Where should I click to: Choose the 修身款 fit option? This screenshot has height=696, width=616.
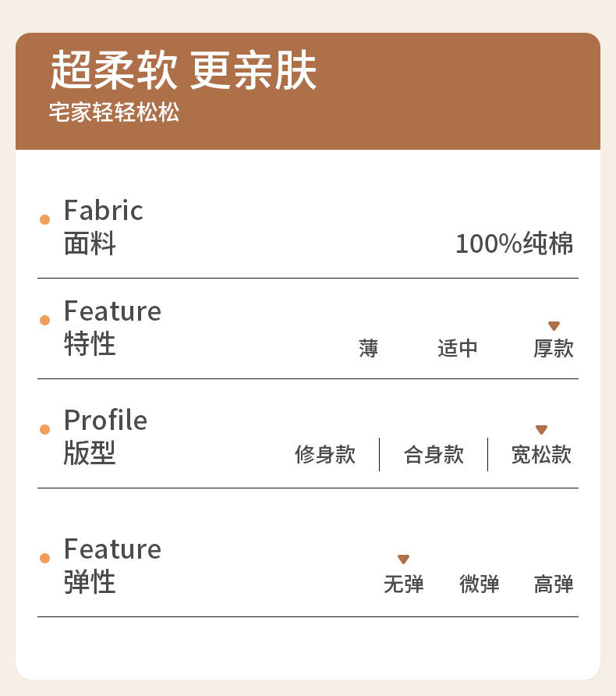(325, 455)
